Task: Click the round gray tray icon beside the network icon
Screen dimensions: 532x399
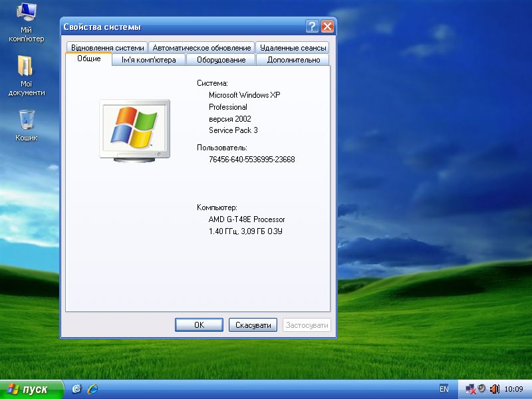Action: tap(481, 388)
